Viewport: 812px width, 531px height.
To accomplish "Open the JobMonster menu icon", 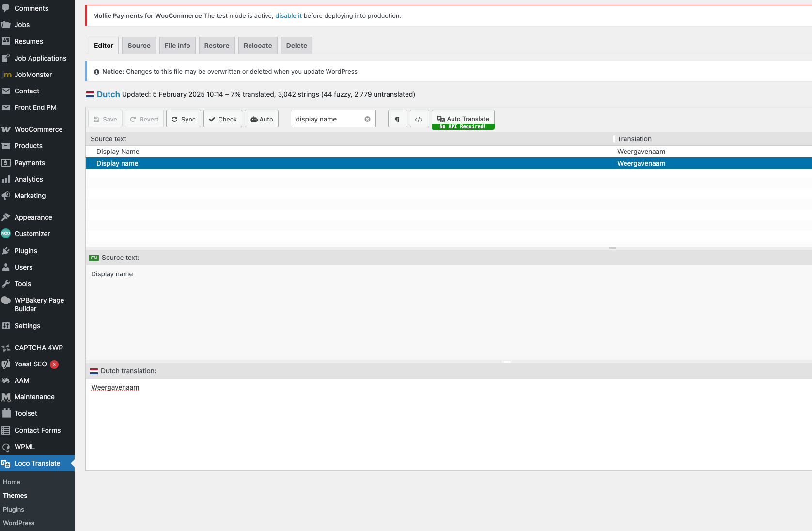I will click(6, 75).
